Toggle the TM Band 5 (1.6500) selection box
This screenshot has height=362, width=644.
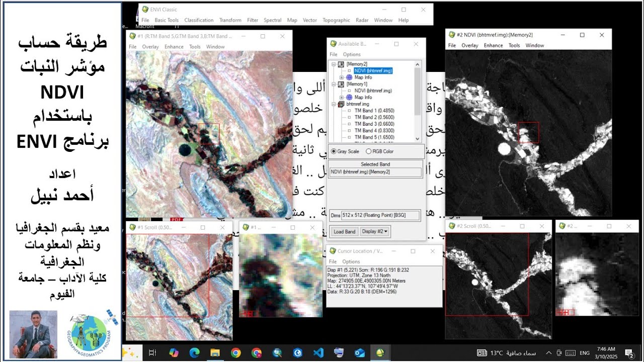(350, 137)
